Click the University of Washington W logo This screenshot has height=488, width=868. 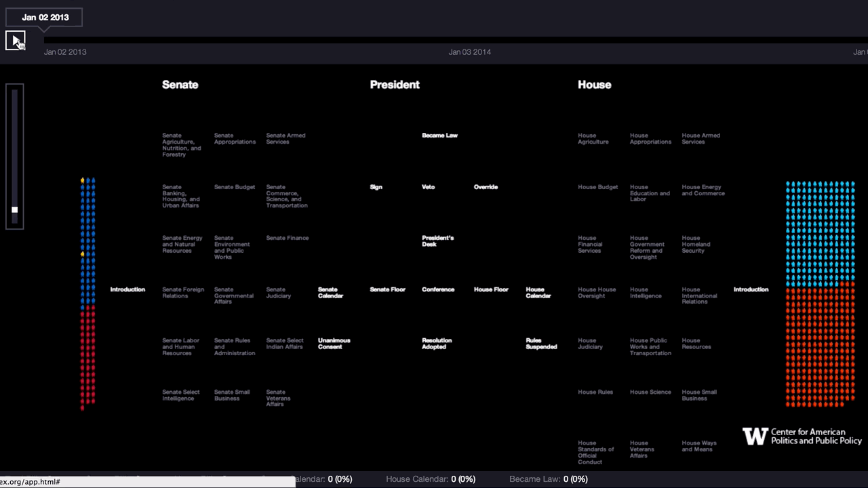(x=755, y=436)
